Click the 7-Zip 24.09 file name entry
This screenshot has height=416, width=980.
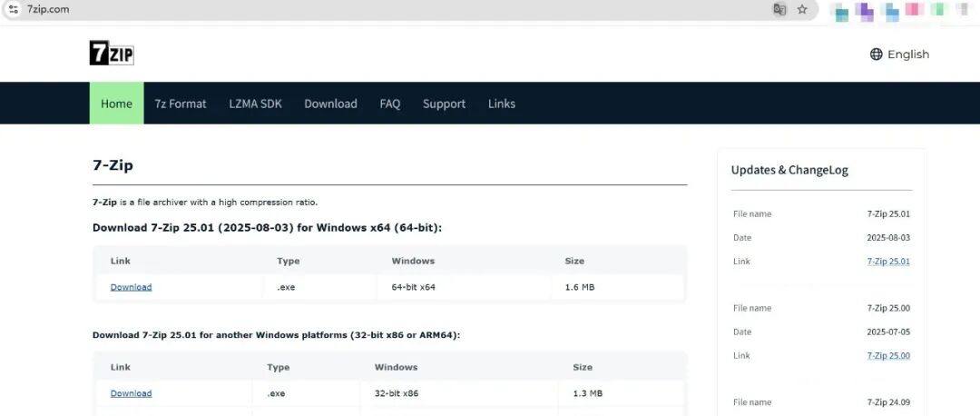point(888,402)
